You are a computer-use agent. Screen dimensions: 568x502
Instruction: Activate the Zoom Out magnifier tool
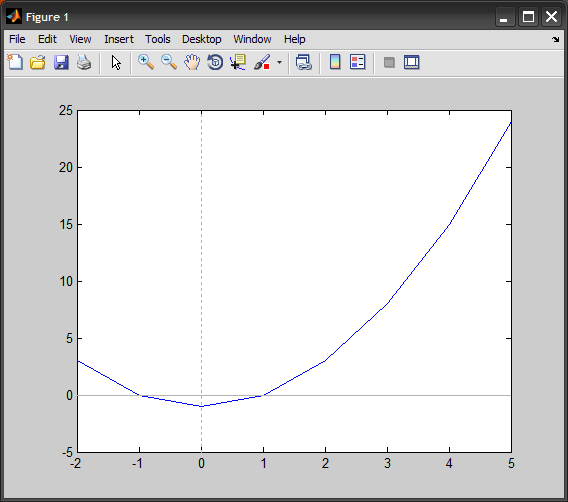pos(169,62)
